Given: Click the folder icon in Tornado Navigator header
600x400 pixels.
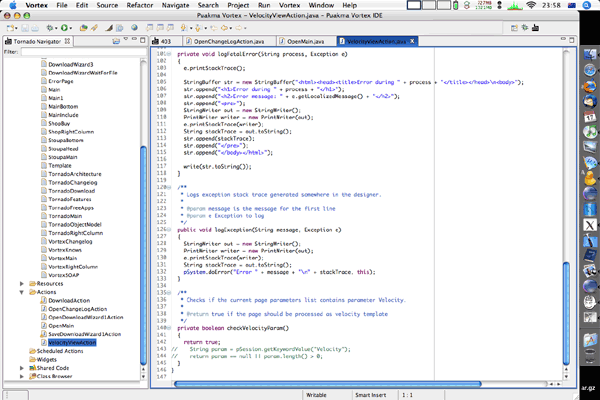Looking at the screenshot, I should coord(116,41).
